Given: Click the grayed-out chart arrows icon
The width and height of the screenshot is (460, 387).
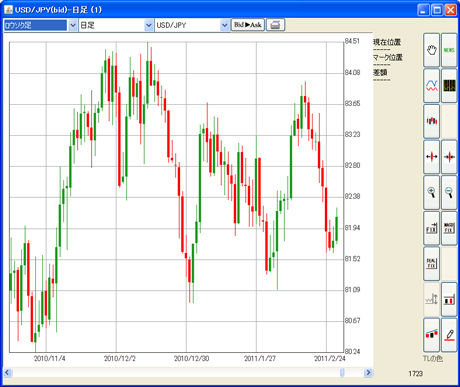Looking at the screenshot, I should (432, 299).
